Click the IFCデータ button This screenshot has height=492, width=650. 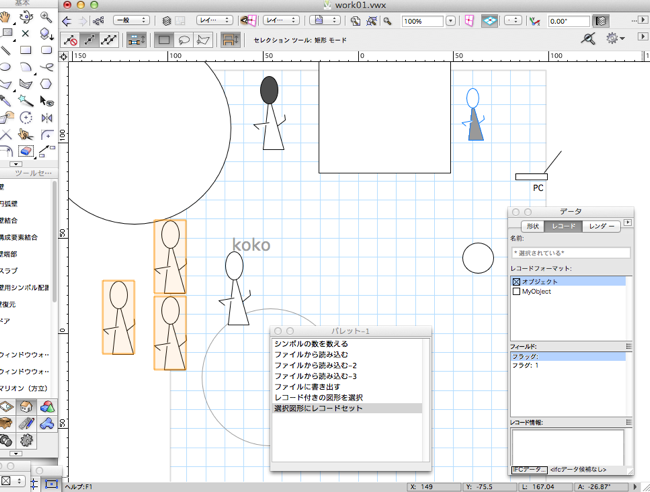pos(529,468)
